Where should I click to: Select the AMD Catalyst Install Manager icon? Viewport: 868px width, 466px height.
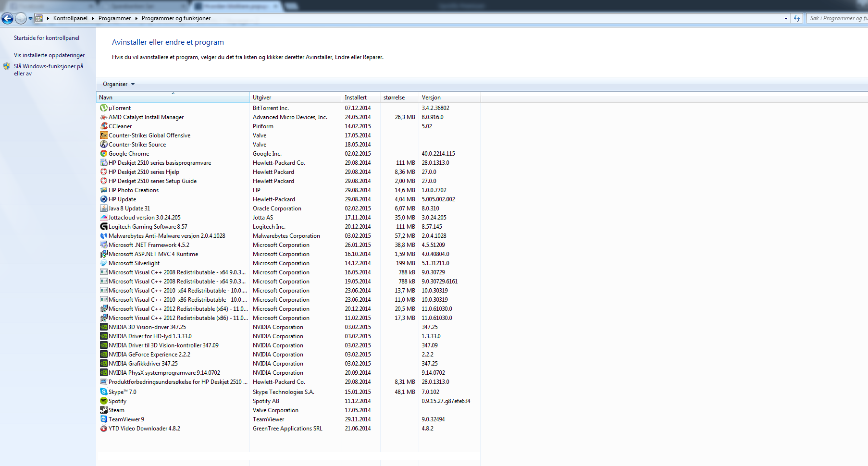point(103,117)
